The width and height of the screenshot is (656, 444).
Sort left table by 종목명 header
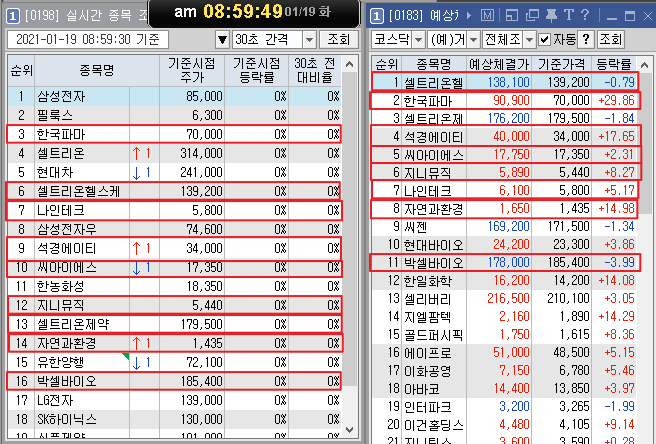pyautogui.click(x=97, y=70)
